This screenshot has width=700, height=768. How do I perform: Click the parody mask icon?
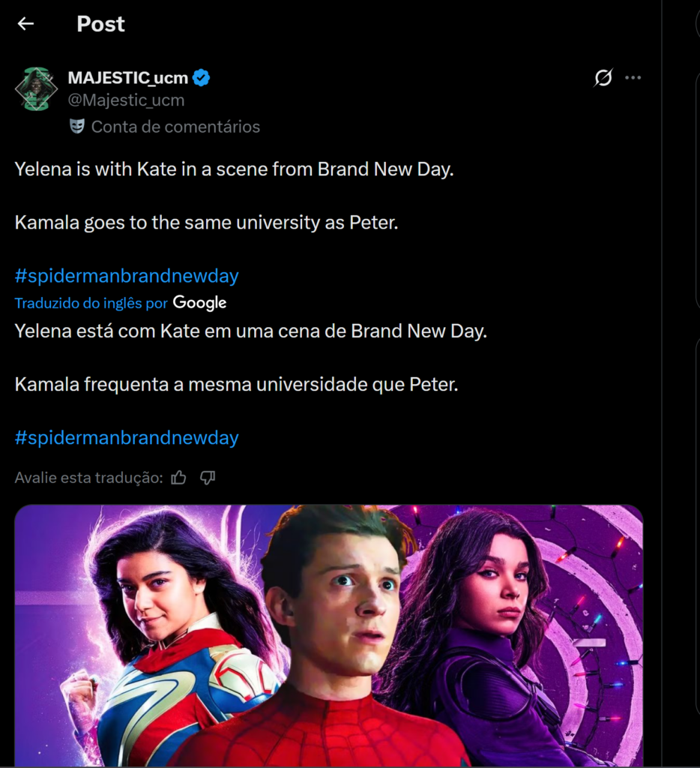(x=76, y=127)
